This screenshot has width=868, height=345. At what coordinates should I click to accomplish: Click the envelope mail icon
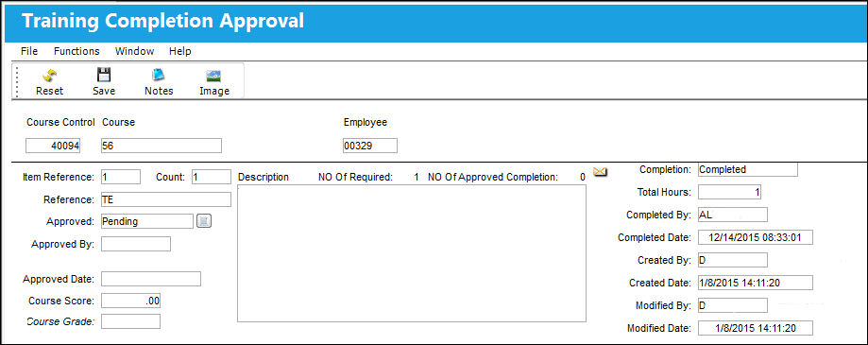pyautogui.click(x=600, y=172)
